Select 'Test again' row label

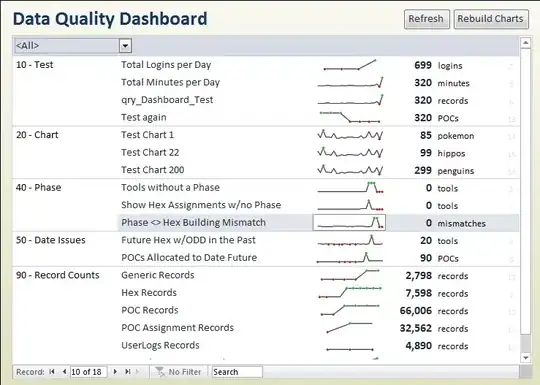(144, 118)
